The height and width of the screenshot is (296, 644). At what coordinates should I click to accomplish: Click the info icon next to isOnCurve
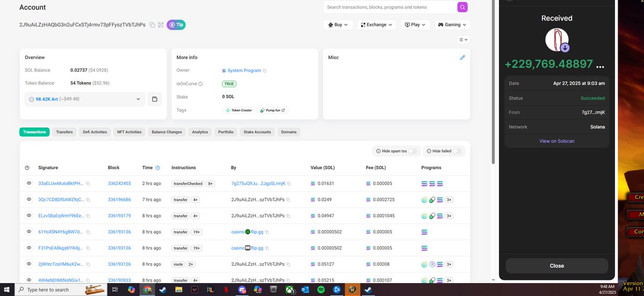201,84
